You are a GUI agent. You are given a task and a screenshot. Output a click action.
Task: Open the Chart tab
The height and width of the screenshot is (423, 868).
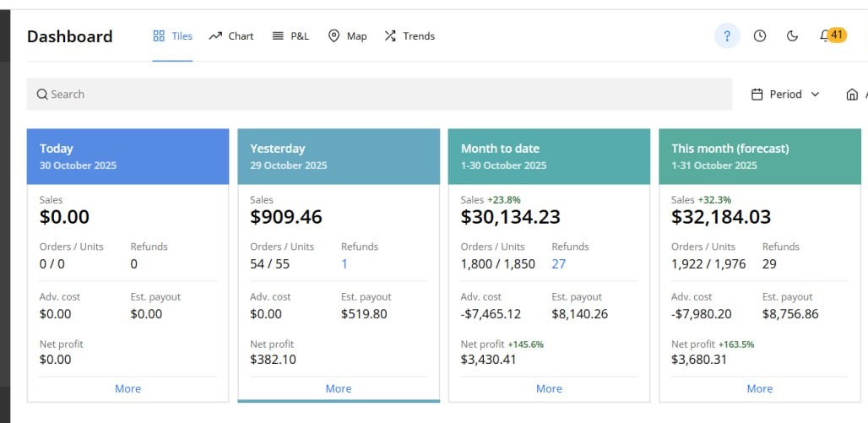(231, 36)
